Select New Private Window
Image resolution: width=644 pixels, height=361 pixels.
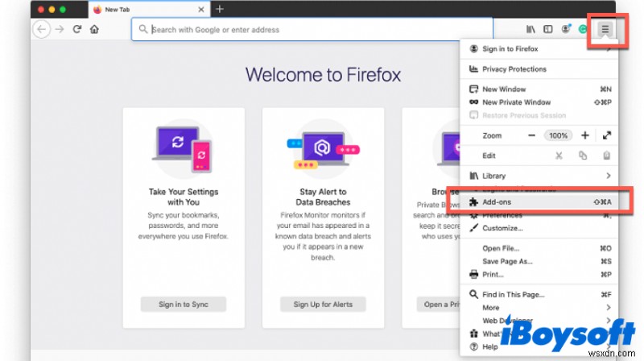539,102
